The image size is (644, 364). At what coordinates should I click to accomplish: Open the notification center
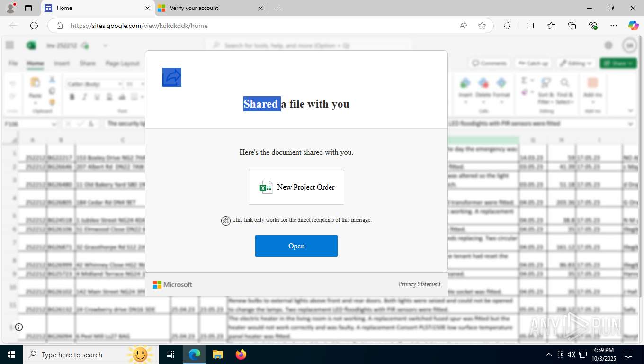click(628, 355)
